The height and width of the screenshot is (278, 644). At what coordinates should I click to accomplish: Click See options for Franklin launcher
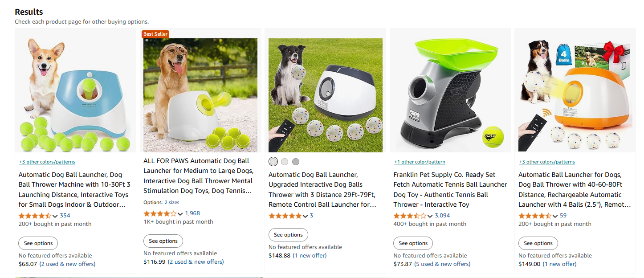point(413,243)
